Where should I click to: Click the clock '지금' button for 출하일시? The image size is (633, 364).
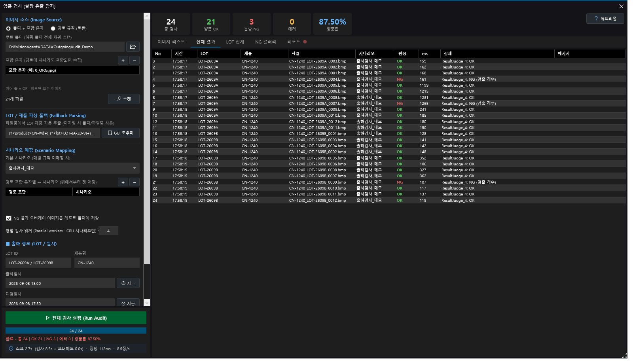click(x=128, y=283)
